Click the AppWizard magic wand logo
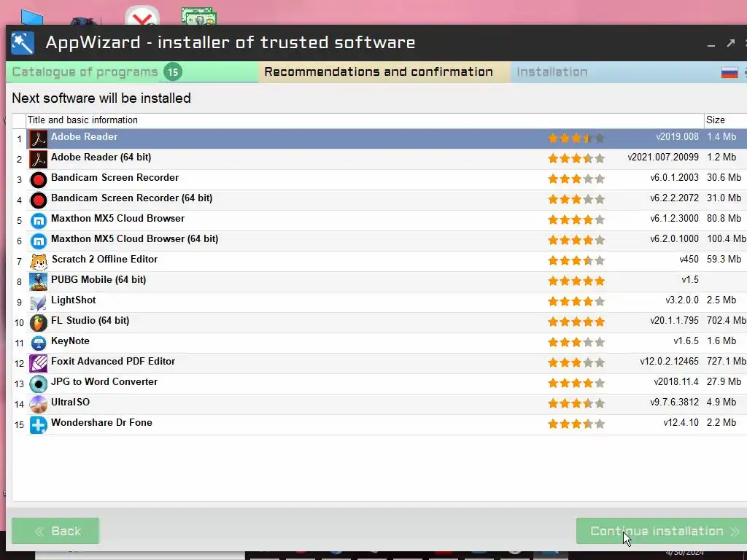Viewport: 747px width, 560px height. click(23, 43)
